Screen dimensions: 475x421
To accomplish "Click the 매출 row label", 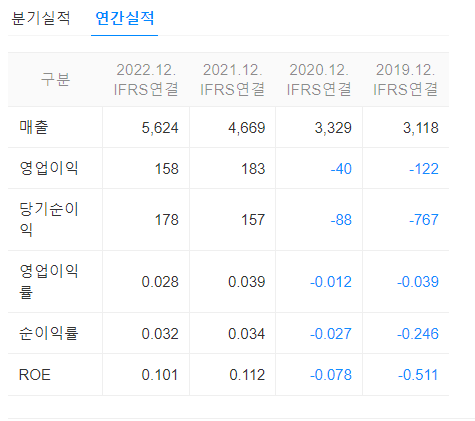I will tap(34, 127).
